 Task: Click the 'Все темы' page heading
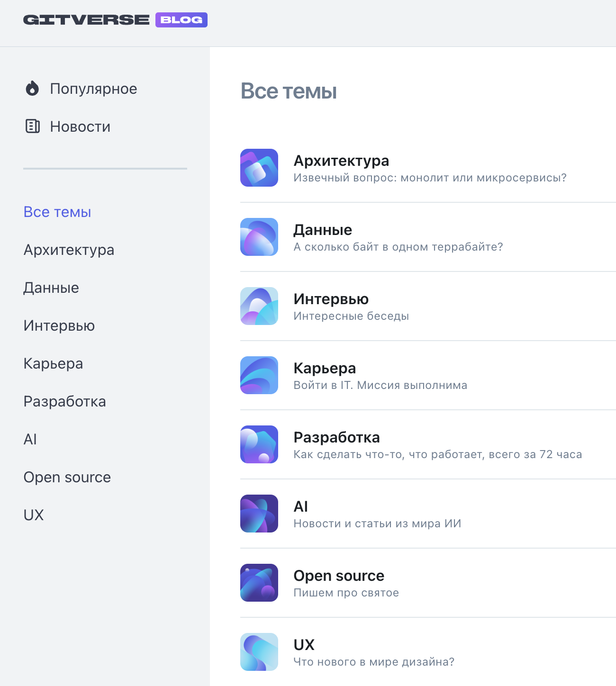(x=289, y=91)
